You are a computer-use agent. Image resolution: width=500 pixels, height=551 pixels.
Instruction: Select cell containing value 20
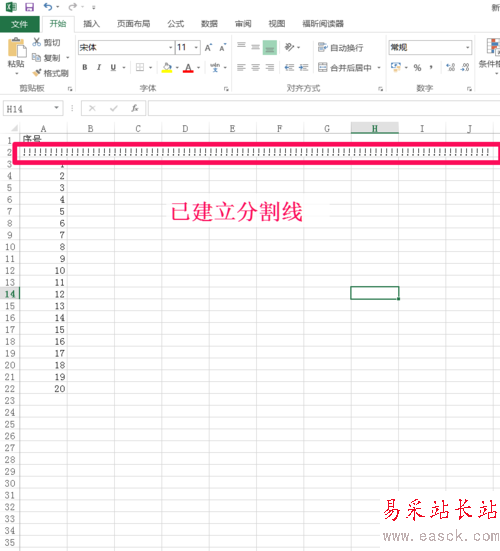click(44, 388)
